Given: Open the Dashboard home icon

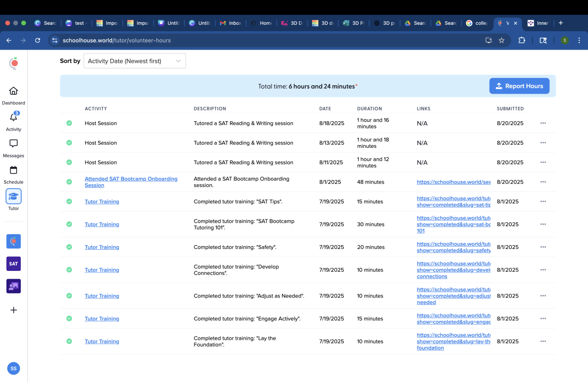Looking at the screenshot, I should pos(13,91).
